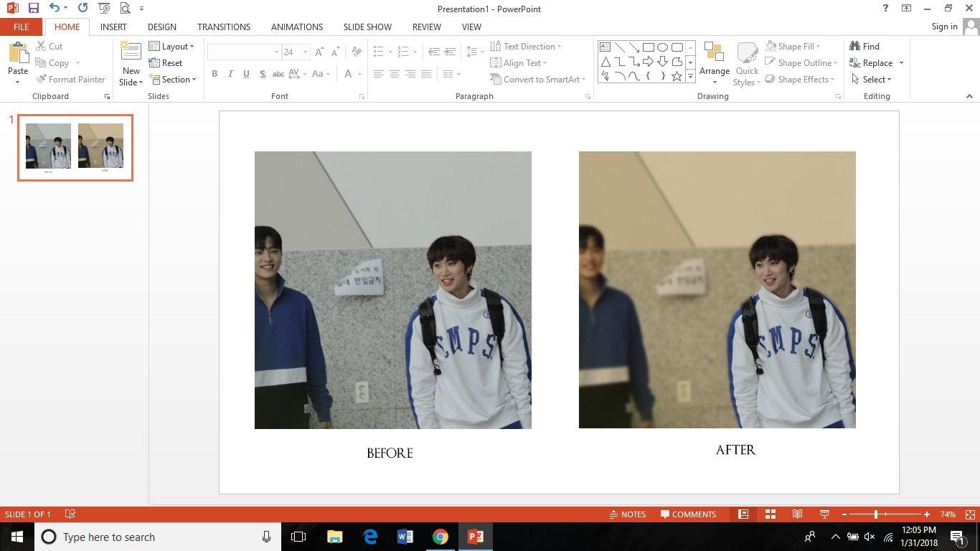Screen dimensions: 980x551
Task: Select slide 1 thumbnail
Action: pyautogui.click(x=75, y=148)
